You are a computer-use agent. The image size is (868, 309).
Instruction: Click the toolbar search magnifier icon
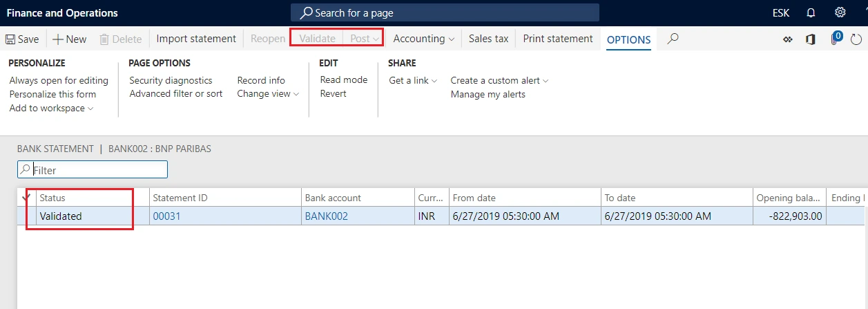[673, 39]
